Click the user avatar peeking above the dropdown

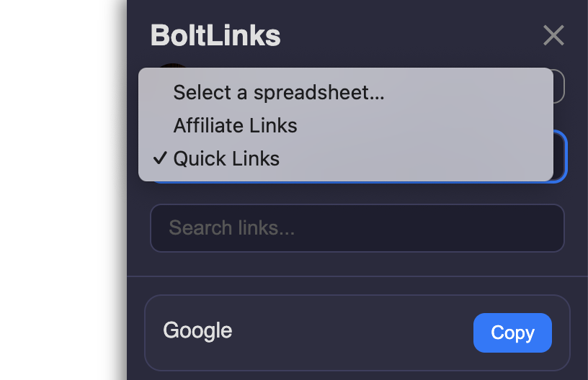[x=172, y=66]
